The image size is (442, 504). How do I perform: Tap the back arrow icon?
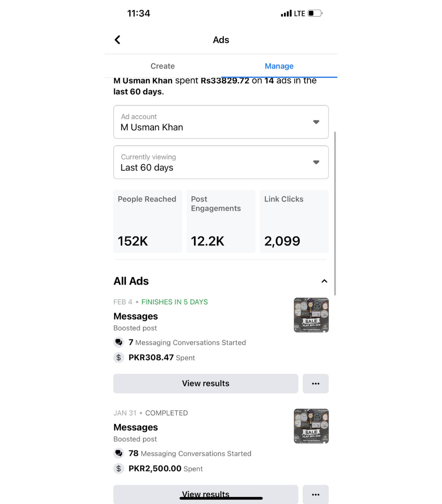117,40
